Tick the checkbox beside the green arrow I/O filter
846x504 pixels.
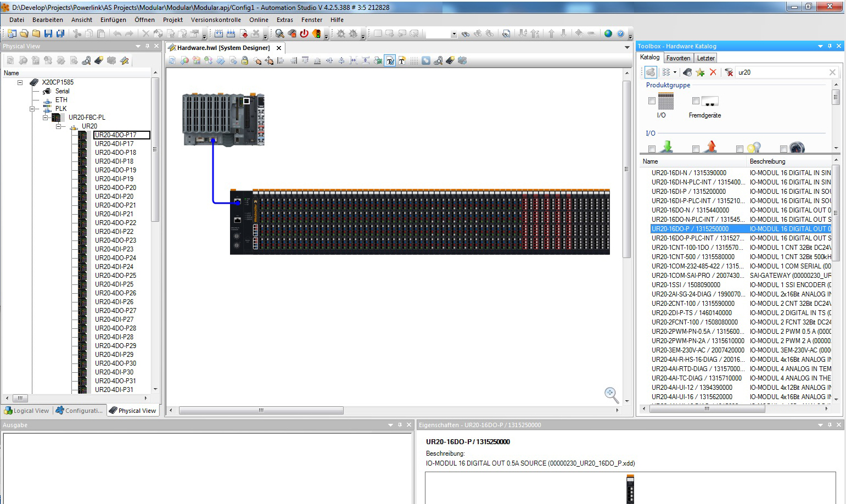[x=652, y=149]
